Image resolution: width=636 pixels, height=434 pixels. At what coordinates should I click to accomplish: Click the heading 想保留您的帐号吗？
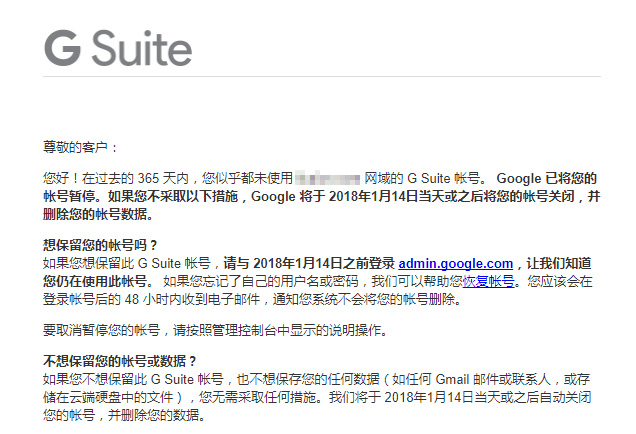point(100,245)
